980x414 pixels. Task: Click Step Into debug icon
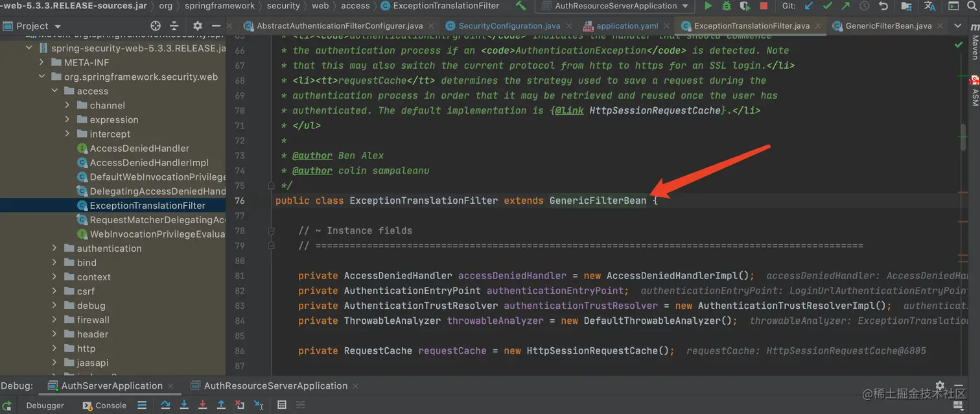click(x=184, y=405)
